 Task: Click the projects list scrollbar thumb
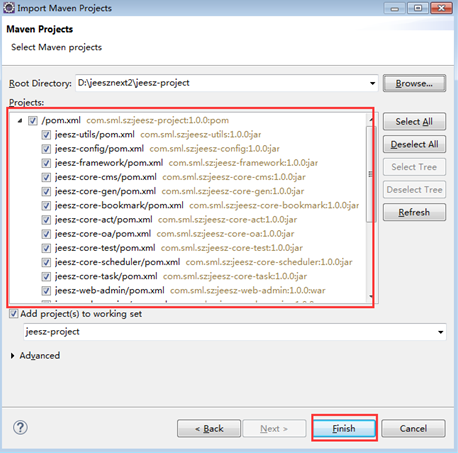pyautogui.click(x=370, y=174)
